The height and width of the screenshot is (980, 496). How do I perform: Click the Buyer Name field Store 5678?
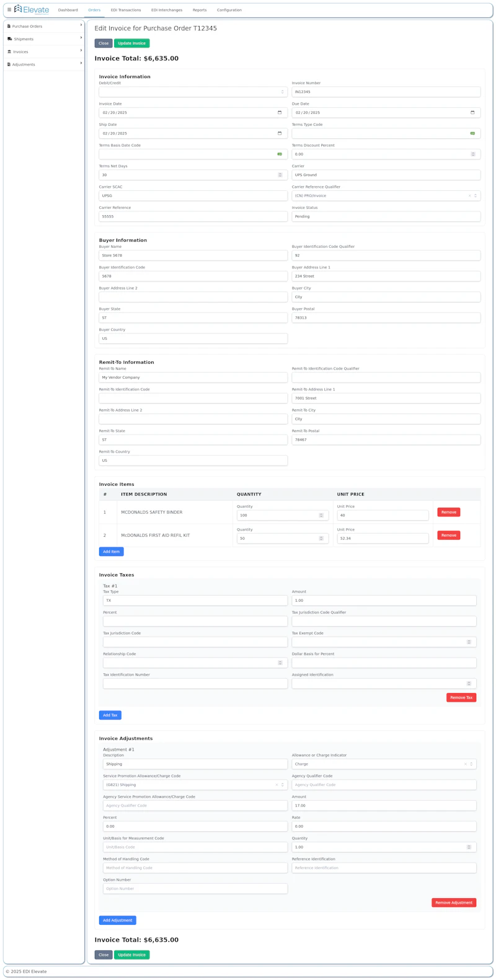(193, 255)
